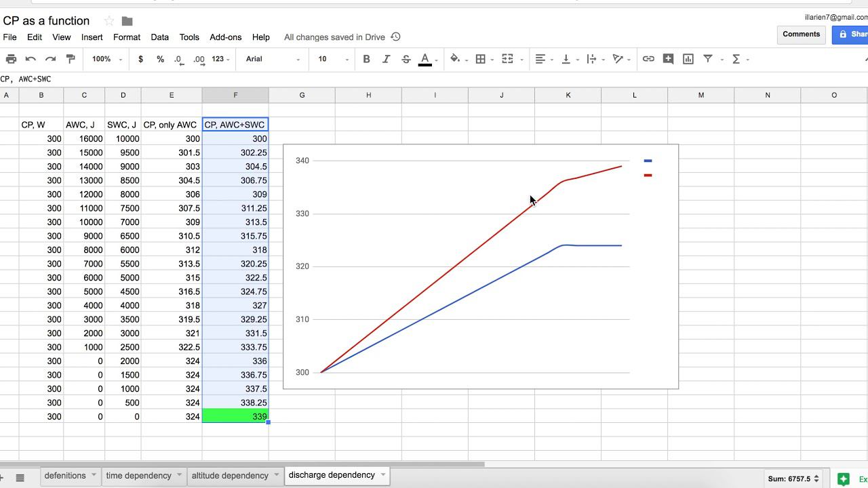Open the Insert menu
Viewport: 868px width, 488px height.
coord(92,37)
